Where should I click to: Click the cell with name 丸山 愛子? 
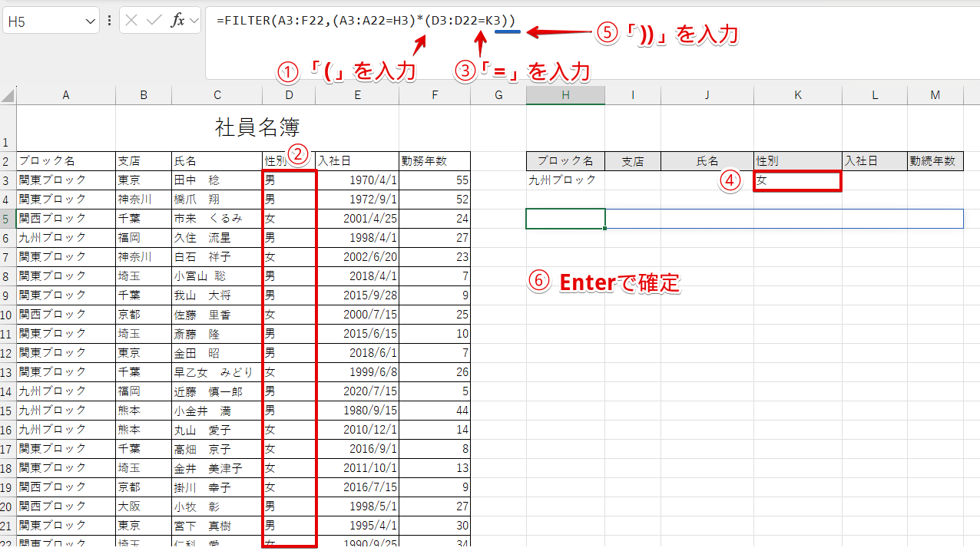click(217, 430)
